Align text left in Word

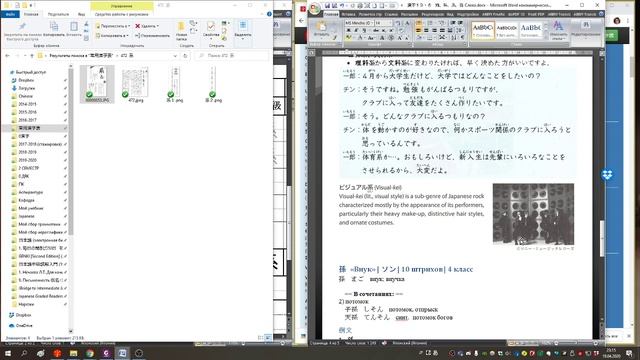419,30
